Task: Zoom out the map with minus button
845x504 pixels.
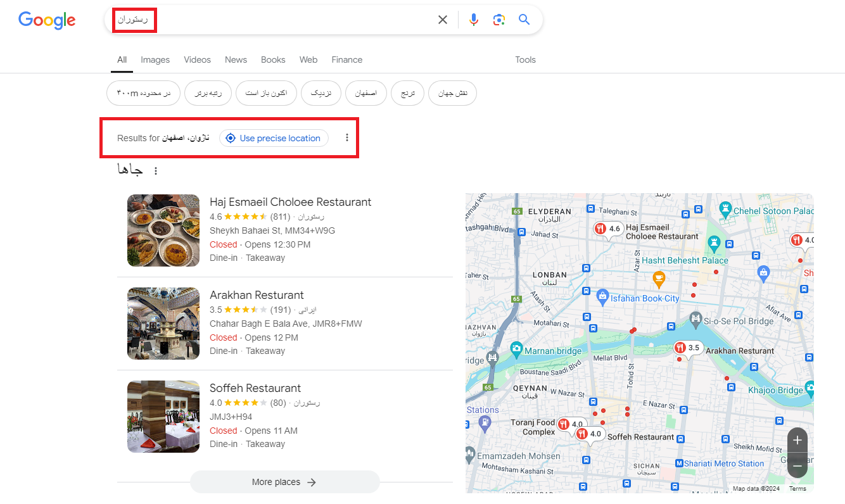Action: (797, 465)
